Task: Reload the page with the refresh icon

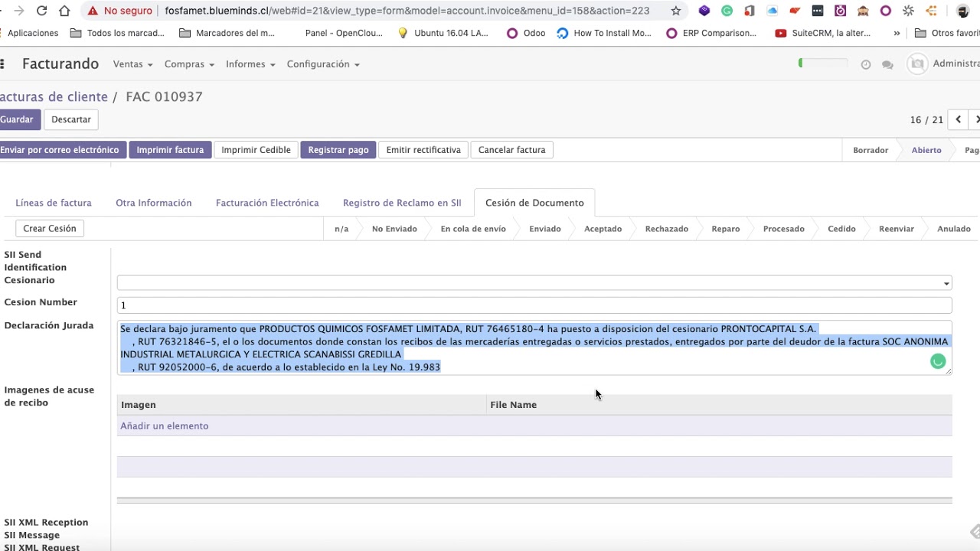Action: (42, 11)
